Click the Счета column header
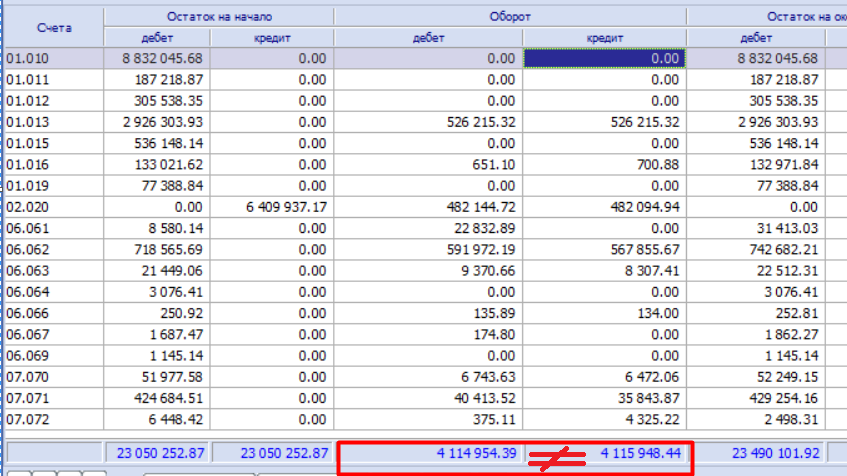The height and width of the screenshot is (476, 847). coord(54,28)
